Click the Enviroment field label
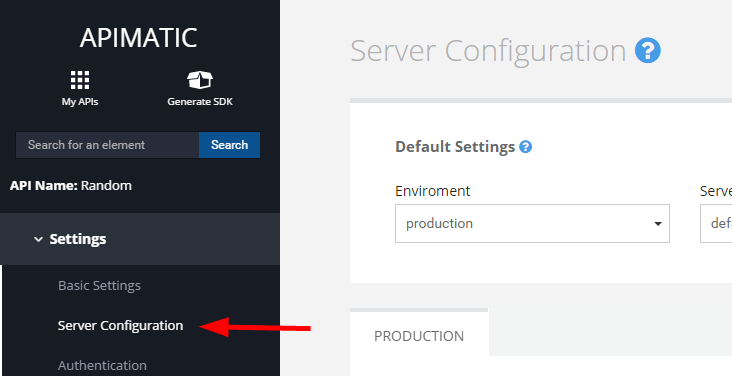The image size is (732, 376). (433, 191)
